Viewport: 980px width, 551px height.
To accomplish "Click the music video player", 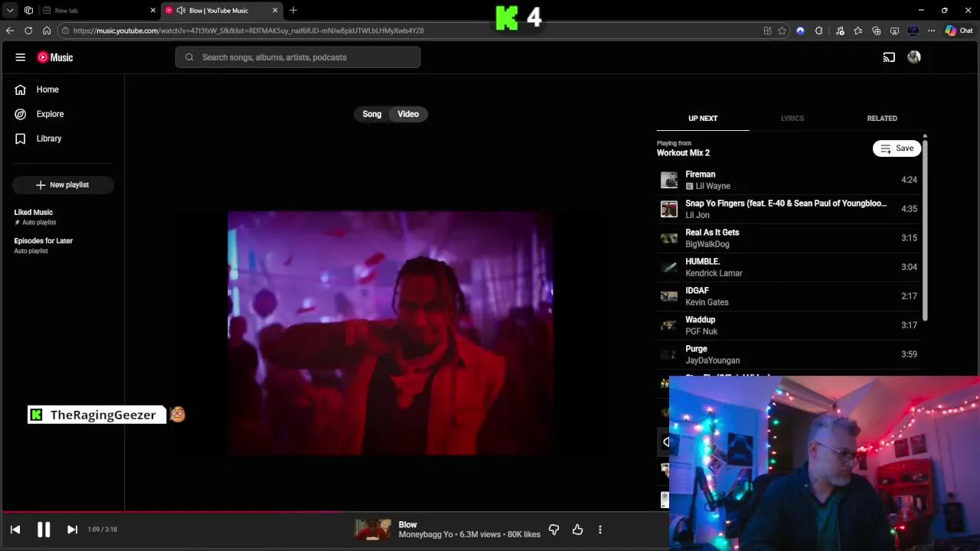I will click(390, 334).
